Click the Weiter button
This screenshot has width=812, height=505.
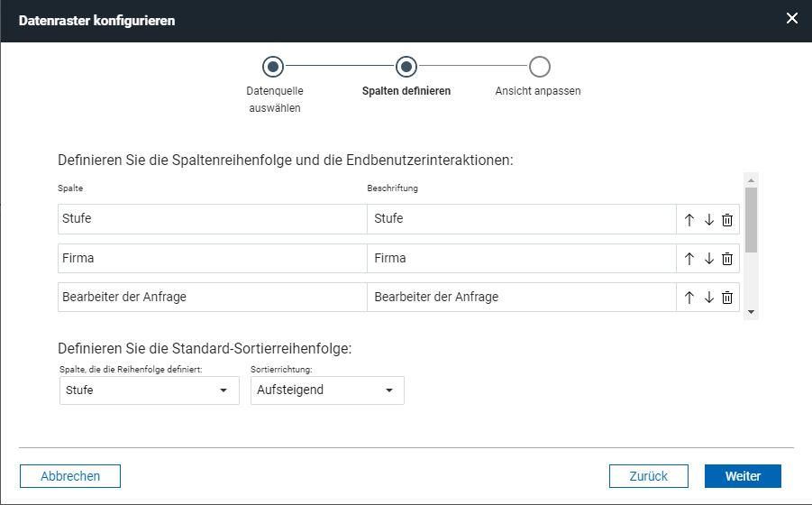coord(743,476)
